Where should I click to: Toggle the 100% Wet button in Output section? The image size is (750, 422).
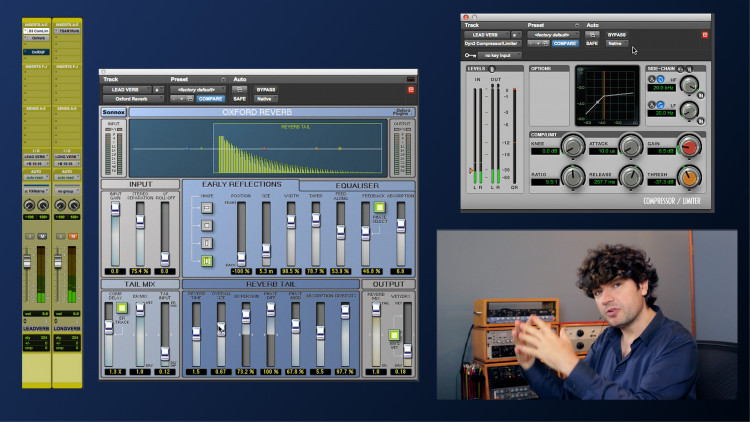click(394, 334)
